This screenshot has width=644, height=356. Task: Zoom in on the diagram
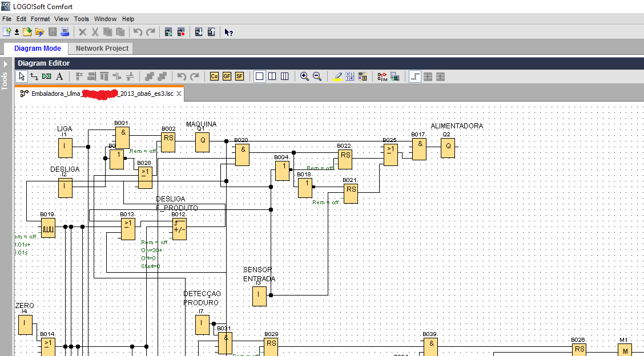304,76
